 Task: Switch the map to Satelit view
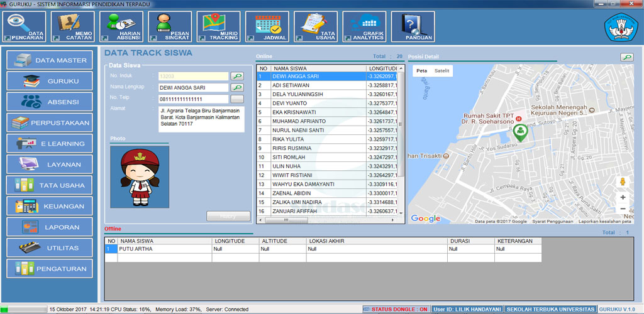tap(442, 71)
